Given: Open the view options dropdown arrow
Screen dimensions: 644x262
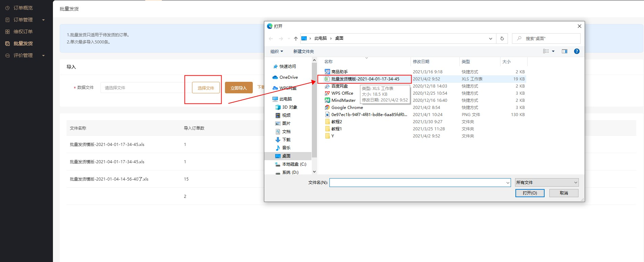Looking at the screenshot, I should (553, 51).
